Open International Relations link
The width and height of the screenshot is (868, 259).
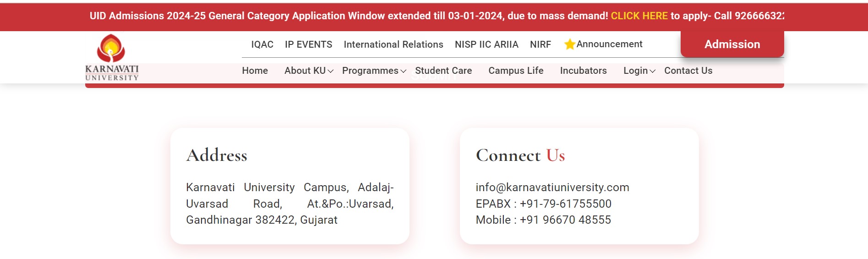coord(393,44)
